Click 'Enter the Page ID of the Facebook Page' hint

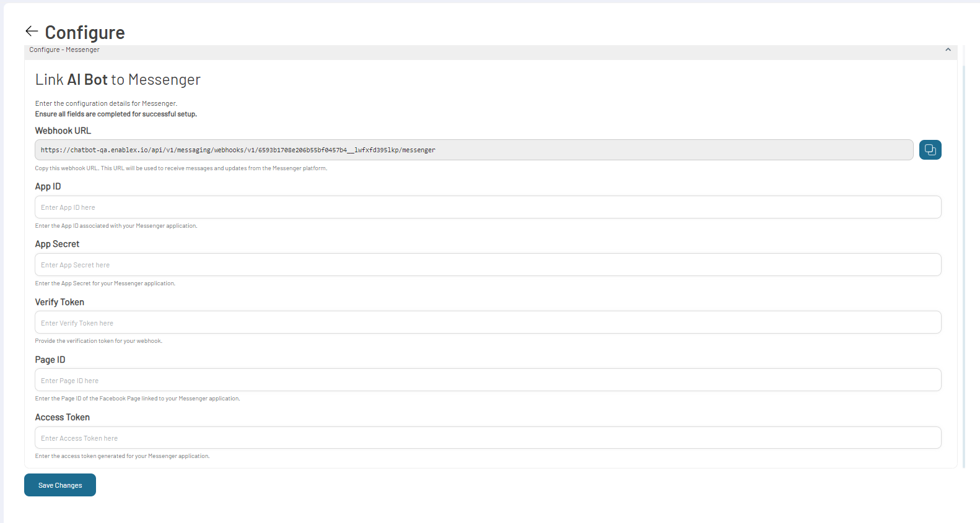138,399
